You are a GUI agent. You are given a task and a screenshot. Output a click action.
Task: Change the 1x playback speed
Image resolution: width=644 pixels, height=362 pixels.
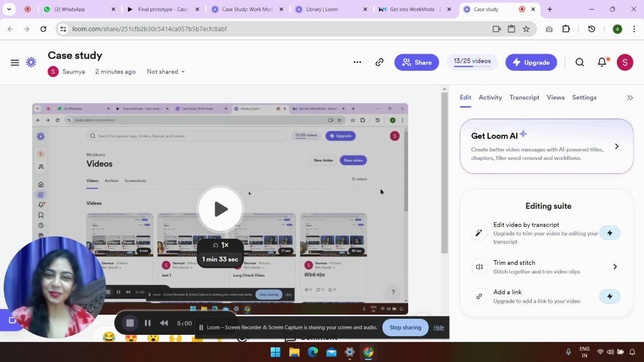[220, 245]
